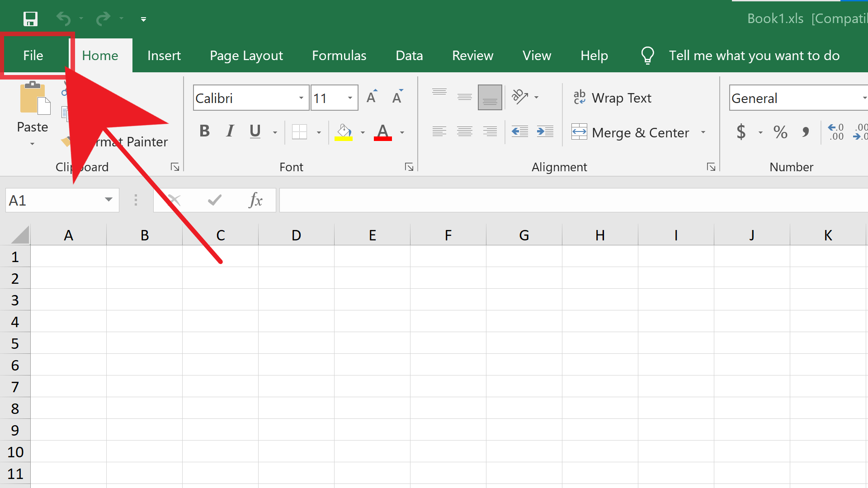868x488 pixels.
Task: Apply Percent Style number format
Action: coord(780,132)
